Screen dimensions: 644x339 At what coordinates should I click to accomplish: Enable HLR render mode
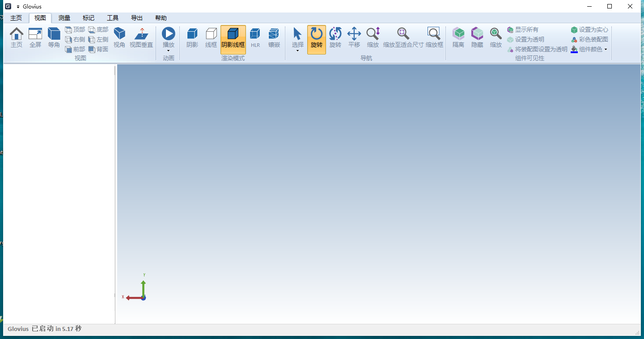pyautogui.click(x=255, y=38)
